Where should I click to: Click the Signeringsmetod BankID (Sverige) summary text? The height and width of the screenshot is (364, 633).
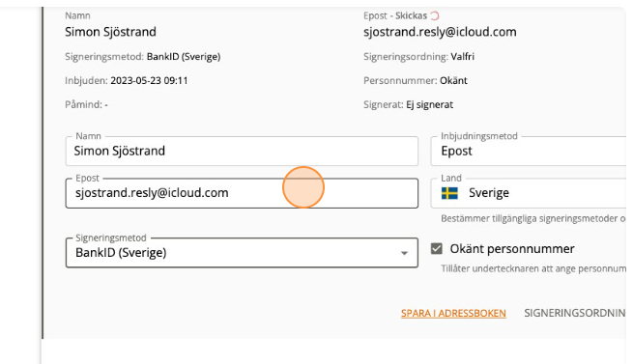[x=184, y=57]
